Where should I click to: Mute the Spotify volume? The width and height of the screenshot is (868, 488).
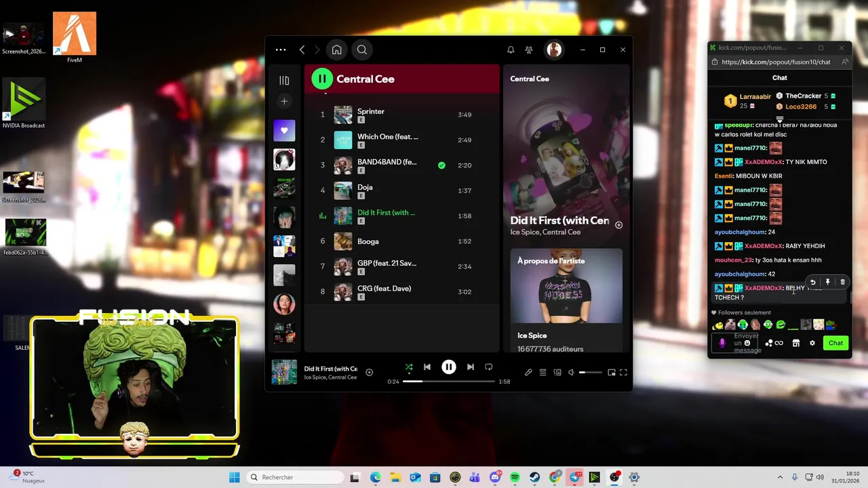[x=572, y=372]
